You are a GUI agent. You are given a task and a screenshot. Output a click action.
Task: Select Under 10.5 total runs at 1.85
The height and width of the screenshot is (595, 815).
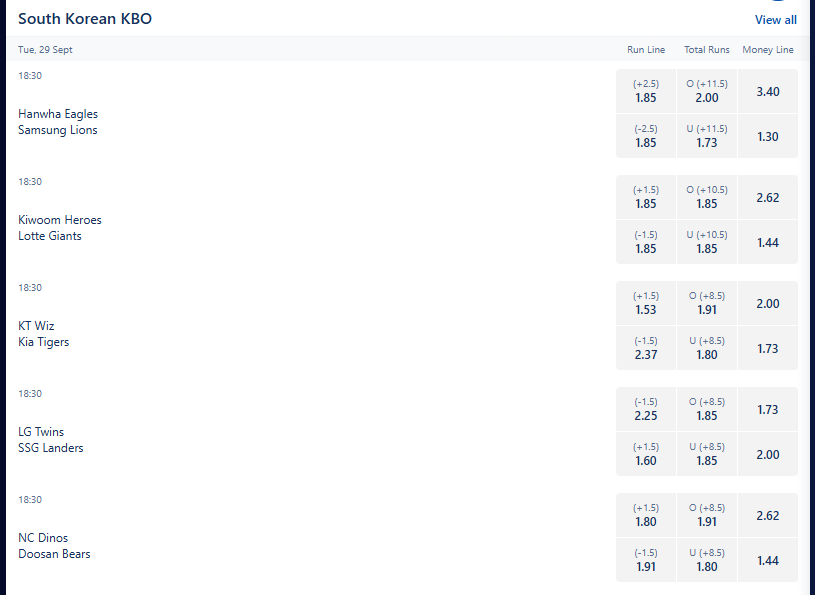tap(706, 242)
